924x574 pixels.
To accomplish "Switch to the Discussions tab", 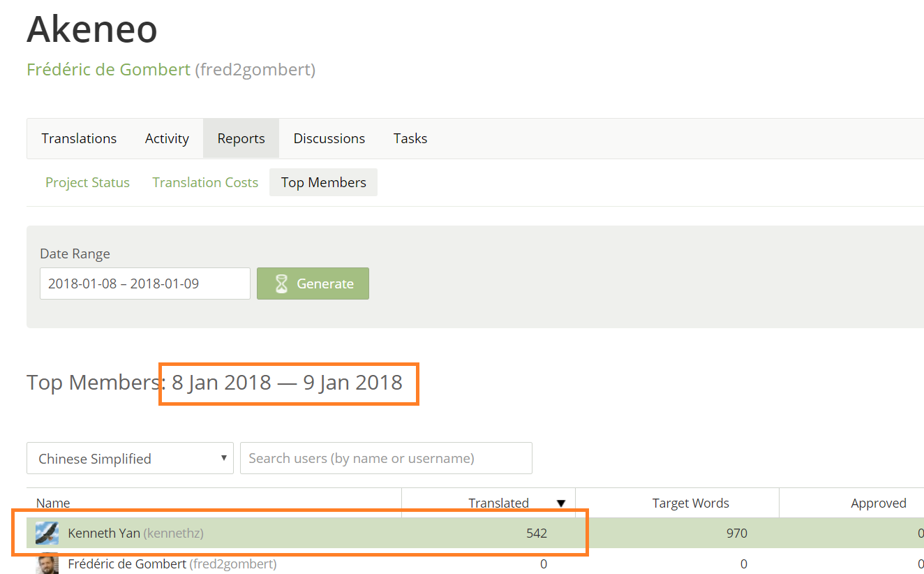I will point(329,138).
